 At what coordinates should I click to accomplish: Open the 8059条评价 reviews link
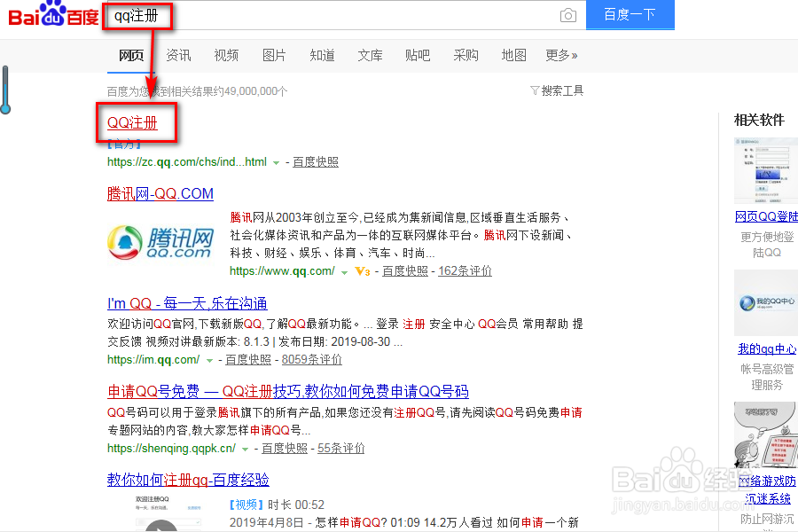pyautogui.click(x=312, y=359)
